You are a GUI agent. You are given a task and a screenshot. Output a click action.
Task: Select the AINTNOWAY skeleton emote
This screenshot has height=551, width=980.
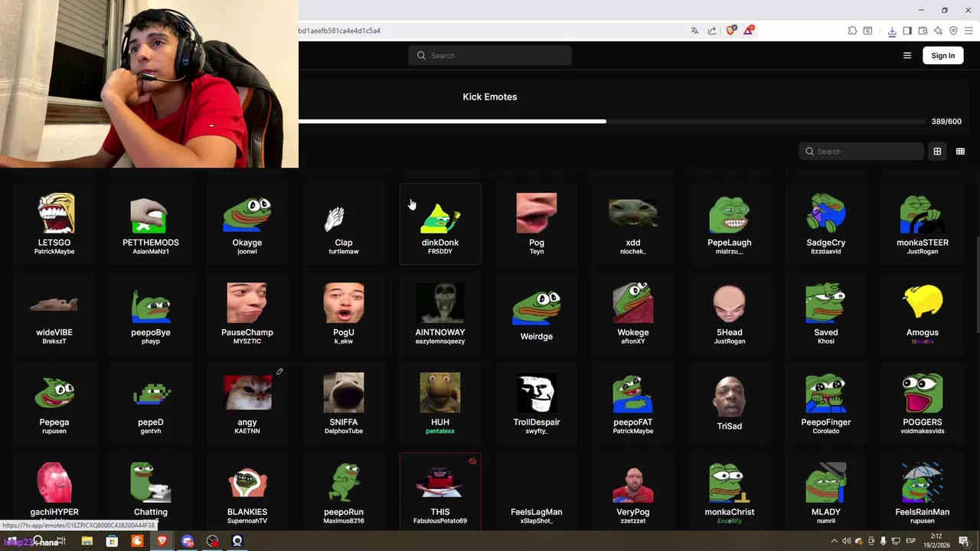[x=440, y=314]
